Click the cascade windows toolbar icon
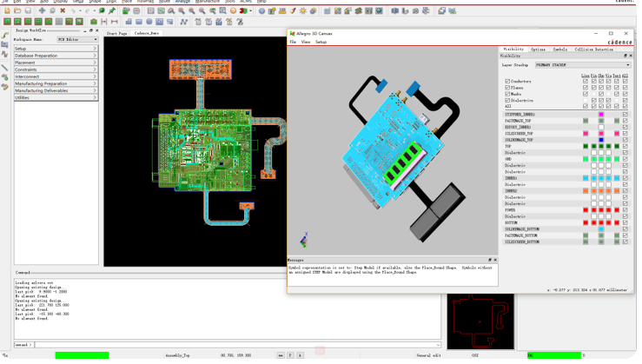The height and width of the screenshot is (364, 642). (x=441, y=11)
